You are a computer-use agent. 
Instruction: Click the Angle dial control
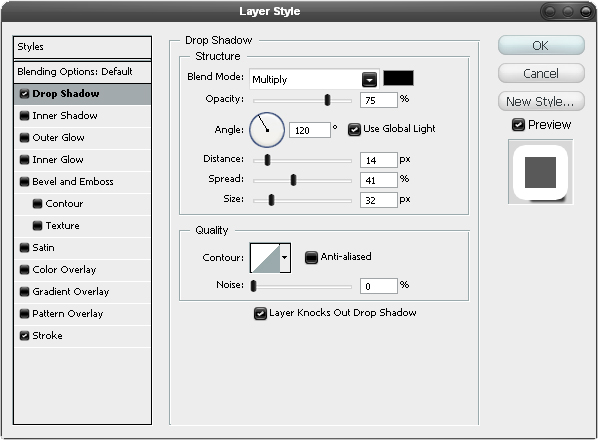267,130
